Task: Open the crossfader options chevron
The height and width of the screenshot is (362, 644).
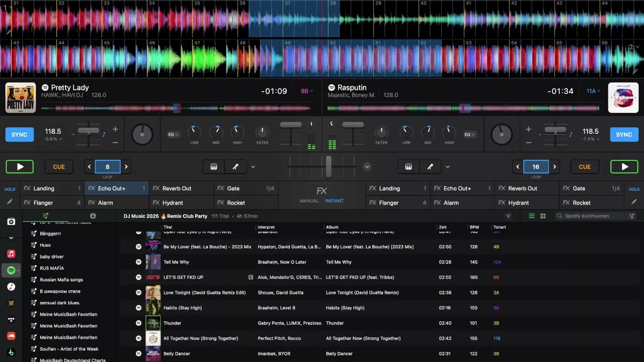Action: pos(367,167)
